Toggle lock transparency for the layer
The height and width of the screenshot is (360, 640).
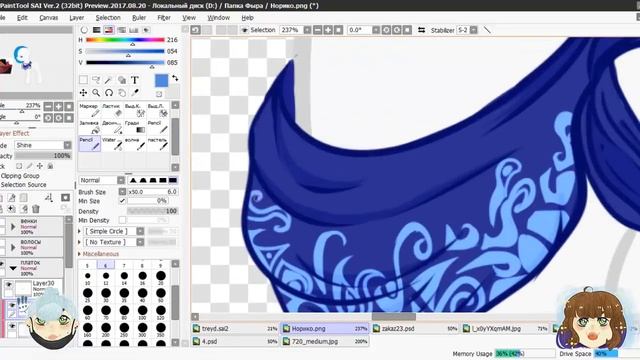click(x=19, y=166)
